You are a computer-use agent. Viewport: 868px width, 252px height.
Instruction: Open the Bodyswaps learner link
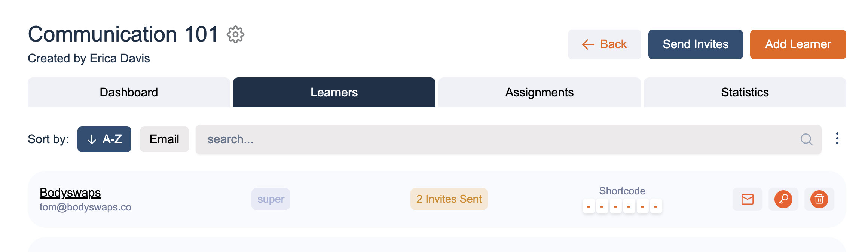click(70, 193)
